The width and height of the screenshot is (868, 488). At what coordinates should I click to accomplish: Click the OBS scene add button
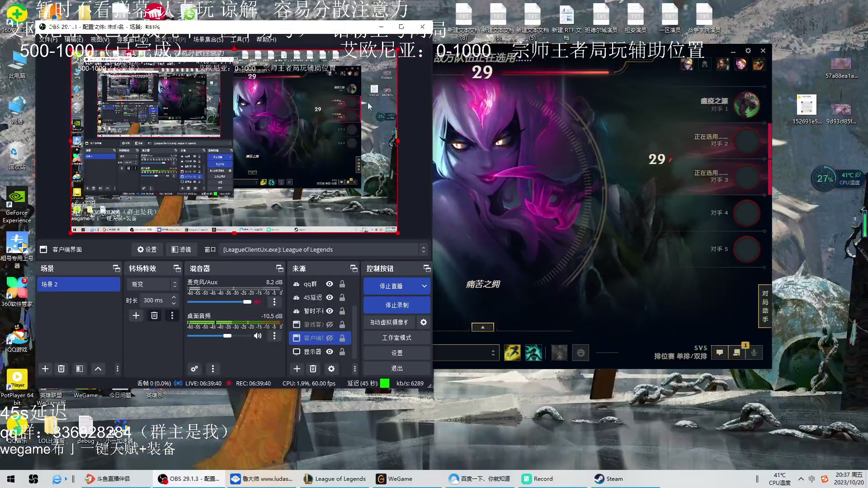coord(45,369)
